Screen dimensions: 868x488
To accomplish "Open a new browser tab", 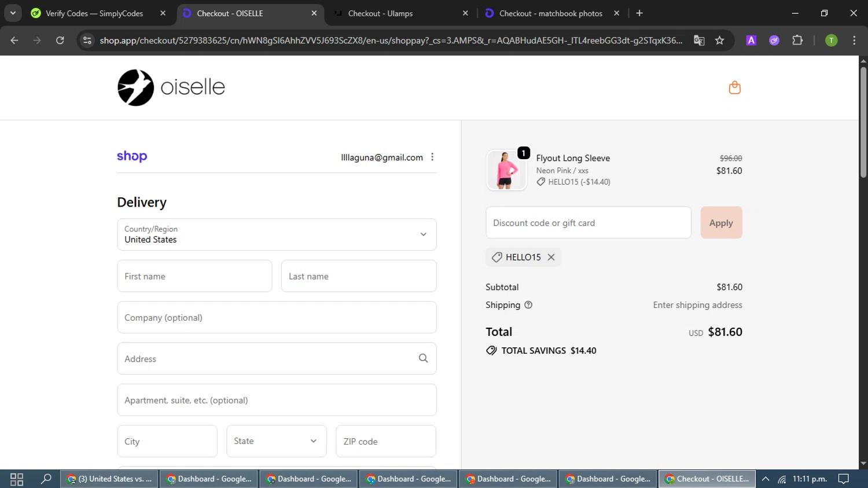I will tap(639, 13).
